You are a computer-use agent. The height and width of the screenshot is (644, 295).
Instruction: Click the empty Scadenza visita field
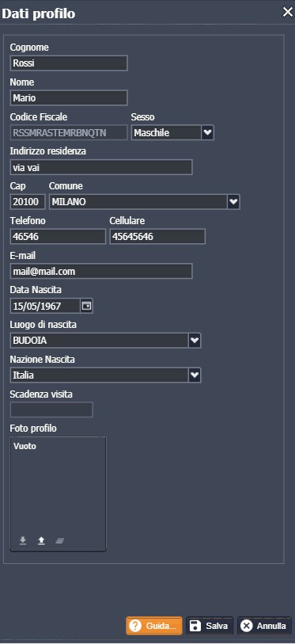(x=51, y=410)
